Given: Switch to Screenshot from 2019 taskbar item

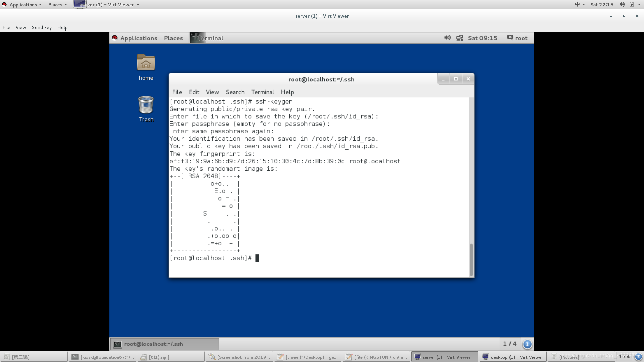Looking at the screenshot, I should pos(239,357).
